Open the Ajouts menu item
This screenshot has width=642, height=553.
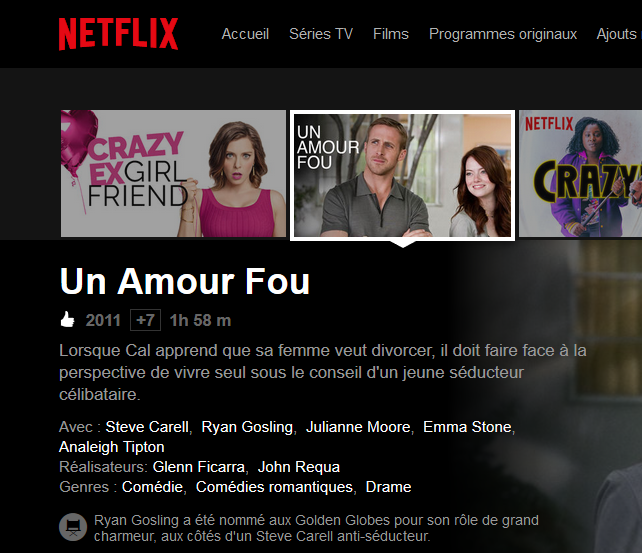tap(619, 34)
